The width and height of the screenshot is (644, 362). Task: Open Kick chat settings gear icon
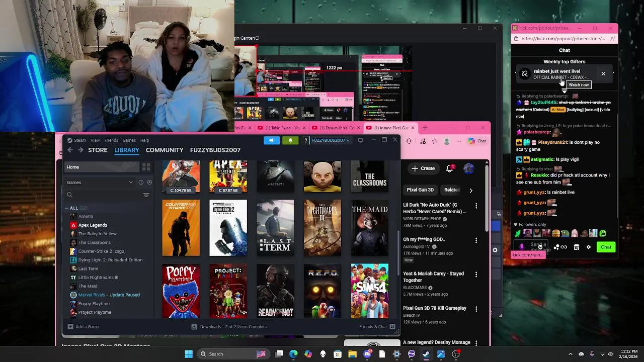(588, 247)
